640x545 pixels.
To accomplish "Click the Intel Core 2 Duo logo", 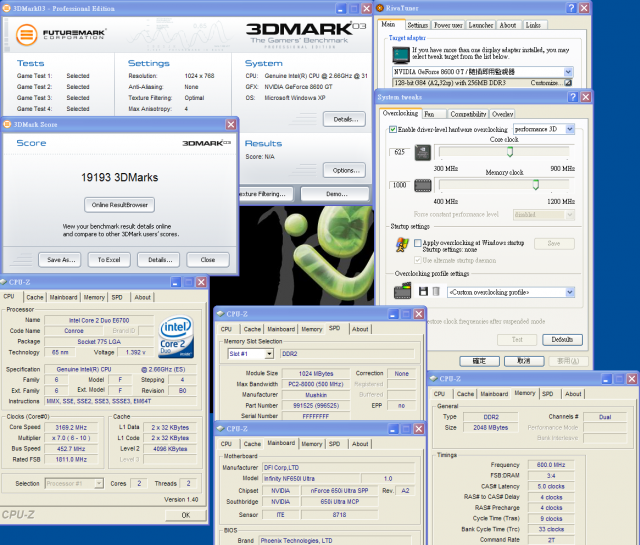I will (x=176, y=337).
